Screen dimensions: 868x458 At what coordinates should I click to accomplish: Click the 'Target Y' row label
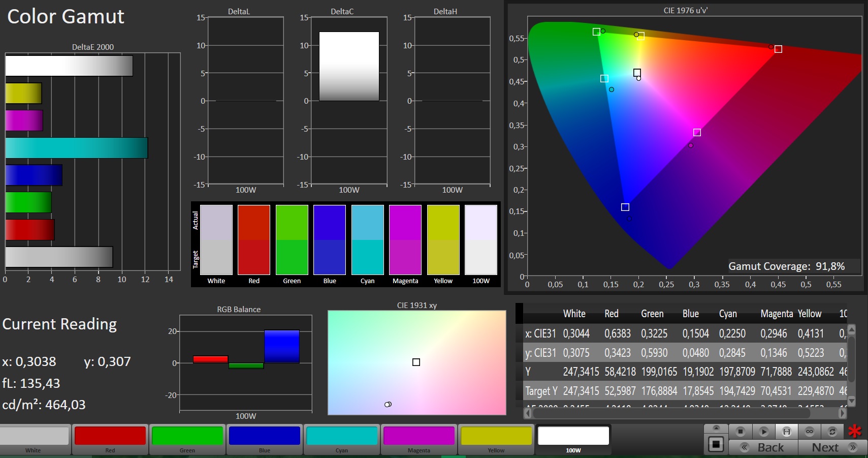point(541,391)
